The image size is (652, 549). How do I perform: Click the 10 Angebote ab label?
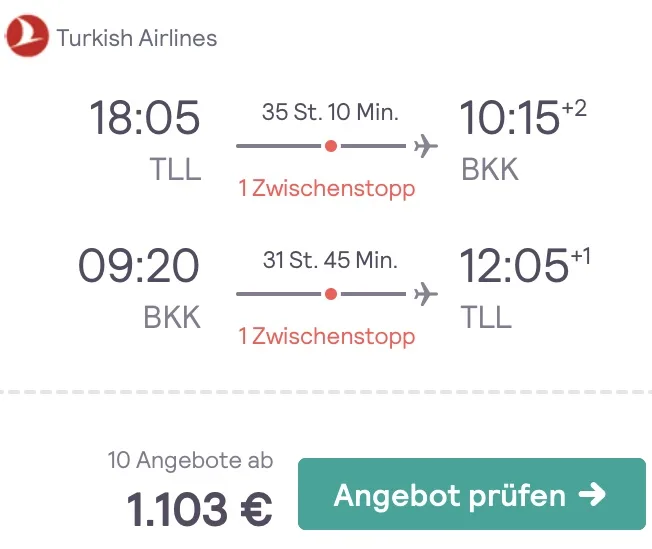(190, 461)
